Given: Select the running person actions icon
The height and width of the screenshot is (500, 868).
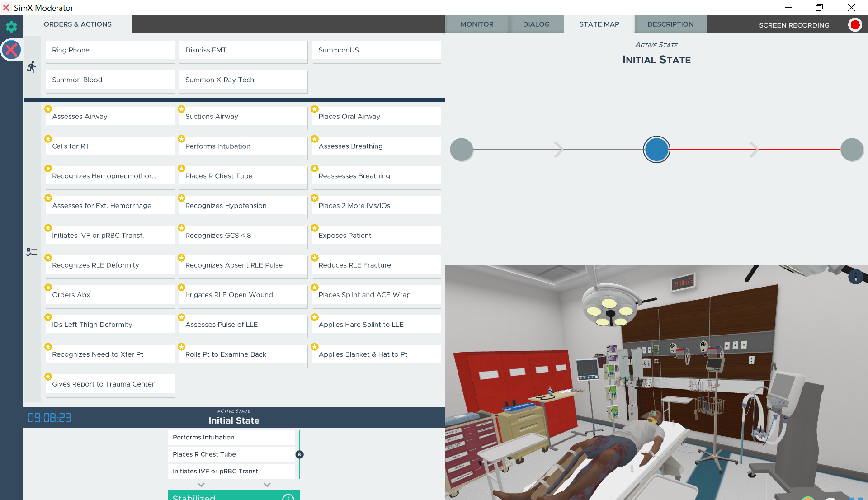Looking at the screenshot, I should tap(32, 67).
